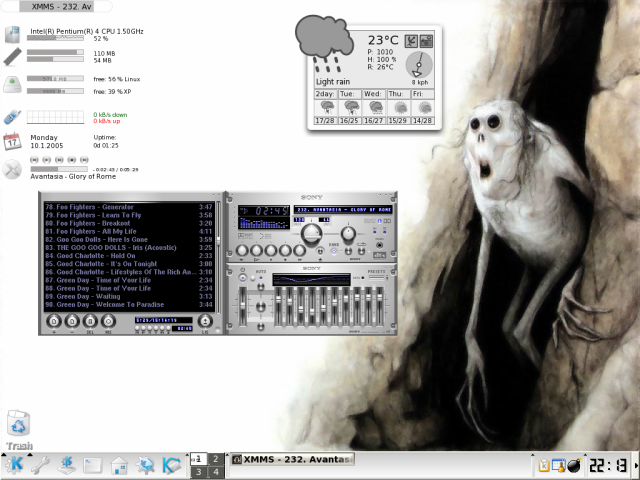Click the XMMS taskbar button
The image size is (640, 480).
(292, 459)
